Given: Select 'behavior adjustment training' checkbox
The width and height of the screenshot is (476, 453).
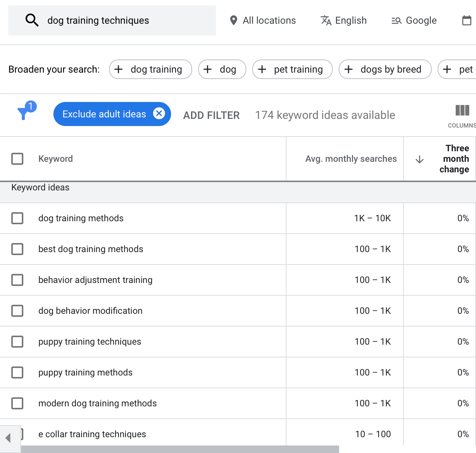Looking at the screenshot, I should click(x=17, y=280).
